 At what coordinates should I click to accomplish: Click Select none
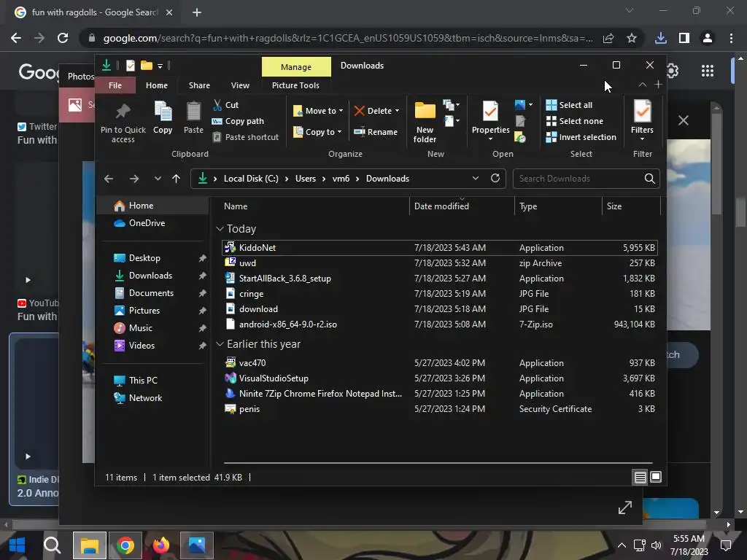[x=575, y=121]
